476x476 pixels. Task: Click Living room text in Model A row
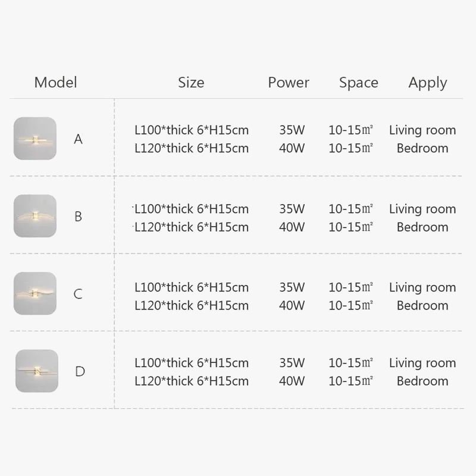coord(422,130)
